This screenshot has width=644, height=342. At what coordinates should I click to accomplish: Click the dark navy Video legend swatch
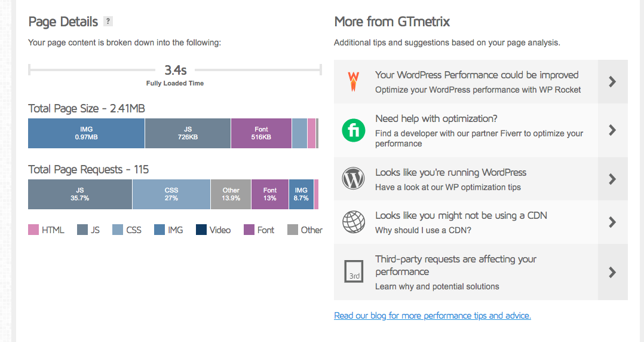pyautogui.click(x=201, y=230)
